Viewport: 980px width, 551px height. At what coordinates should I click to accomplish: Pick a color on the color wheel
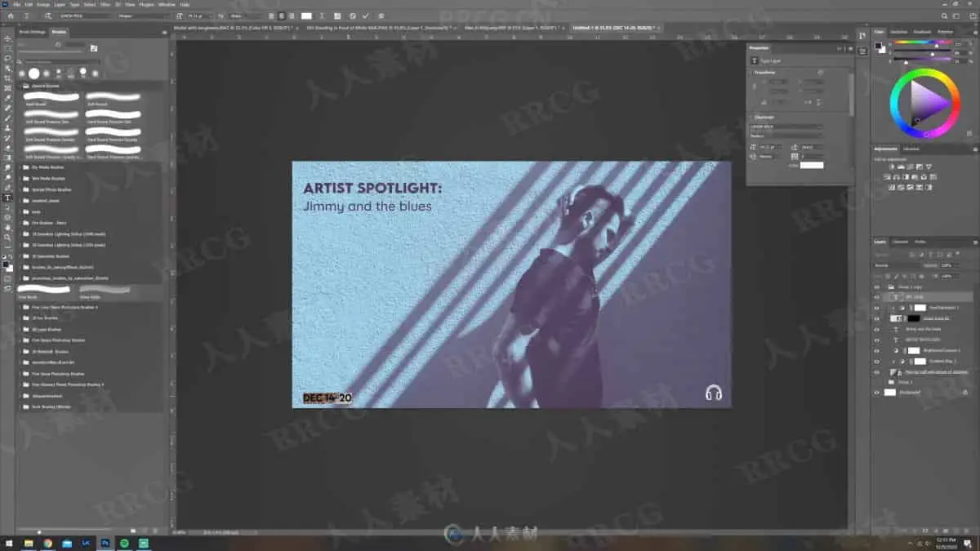[924, 102]
